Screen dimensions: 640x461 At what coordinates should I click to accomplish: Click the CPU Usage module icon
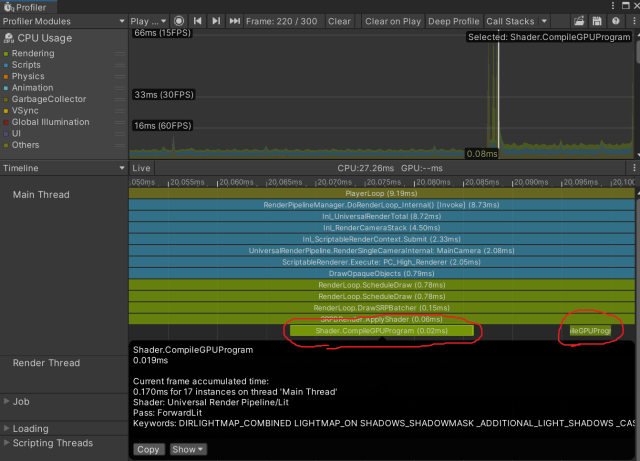(9, 38)
